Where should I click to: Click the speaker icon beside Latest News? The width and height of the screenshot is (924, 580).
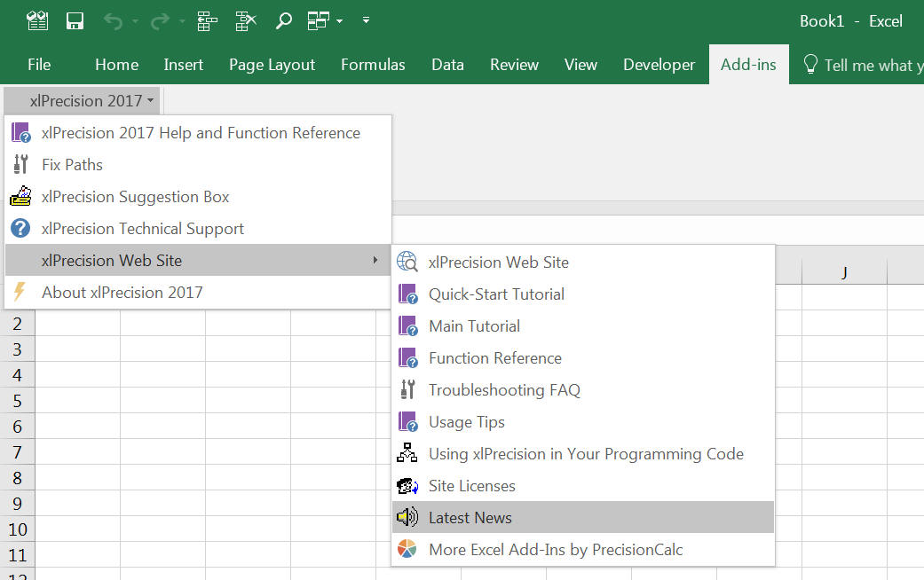point(407,517)
